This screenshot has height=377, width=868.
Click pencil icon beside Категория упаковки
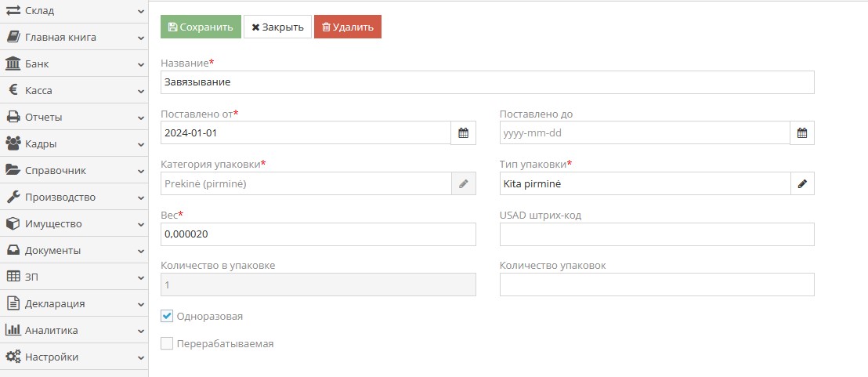tap(463, 183)
